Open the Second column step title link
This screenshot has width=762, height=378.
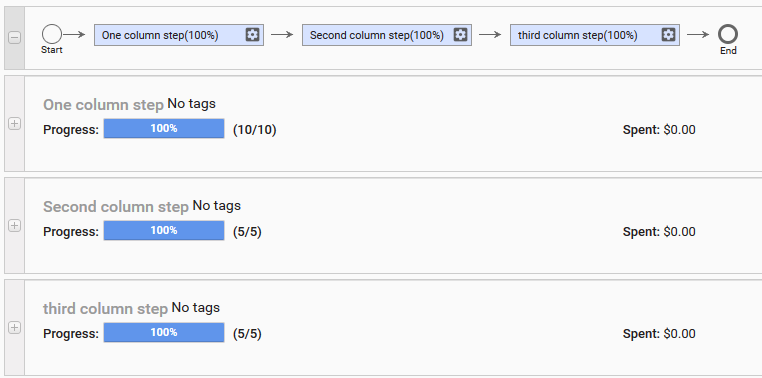click(116, 207)
